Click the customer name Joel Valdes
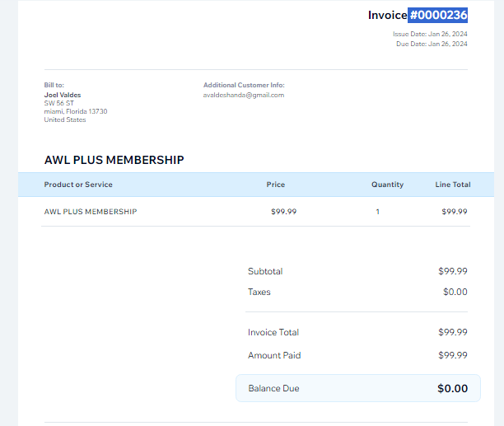This screenshot has width=504, height=426. (63, 95)
